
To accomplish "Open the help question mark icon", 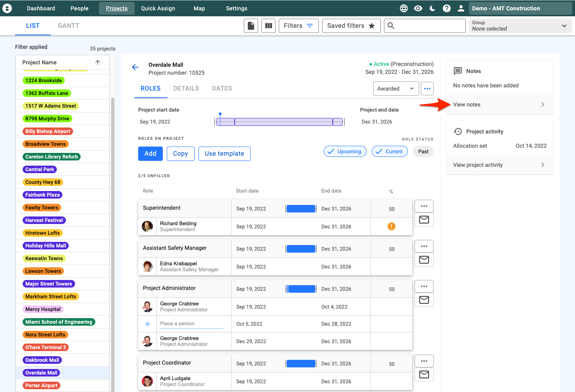I will coord(446,8).
